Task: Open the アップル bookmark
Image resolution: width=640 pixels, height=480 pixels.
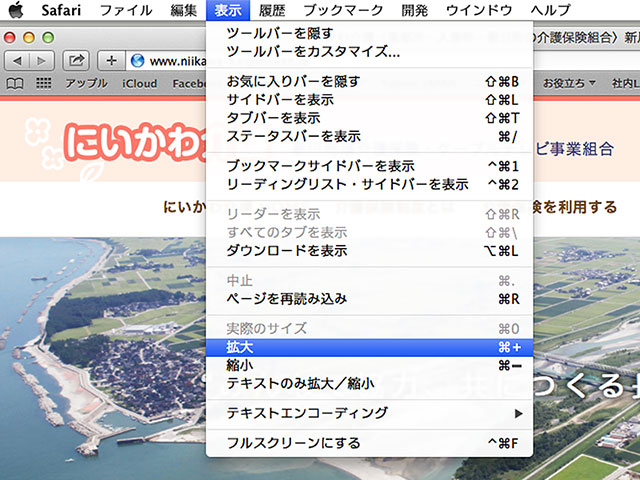Action: tap(87, 83)
